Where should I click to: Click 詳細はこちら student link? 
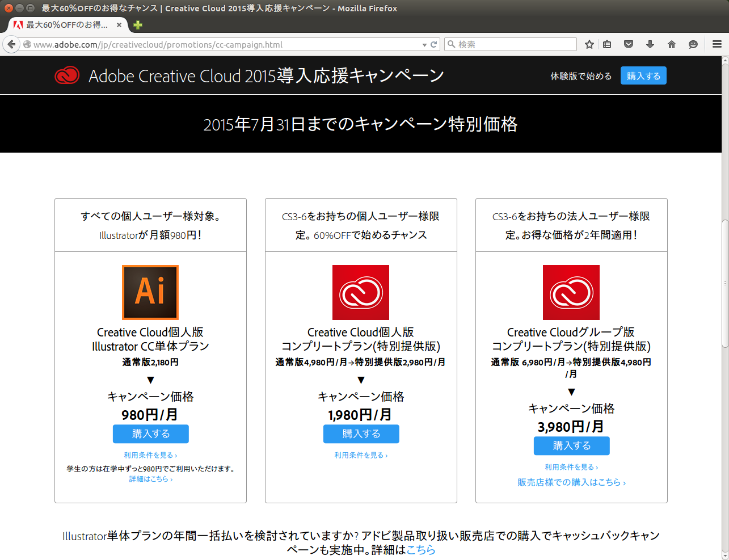150,479
